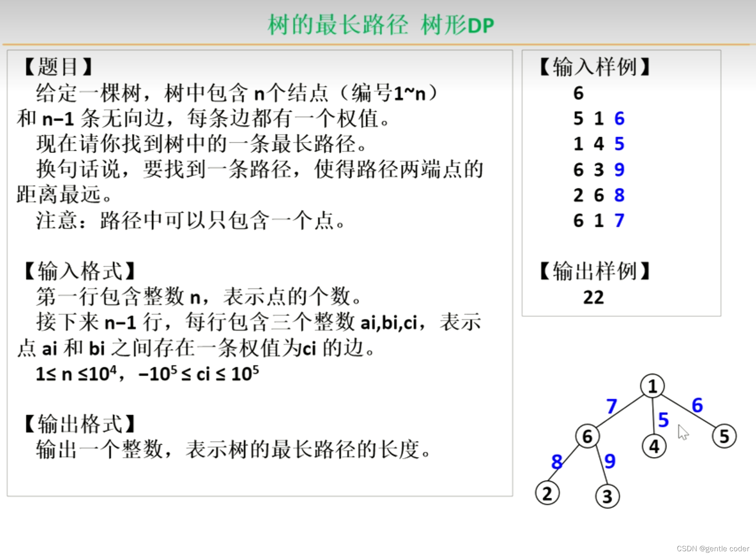Viewport: 756px width, 557px height.
Task: Click sample input row 2 6 8
Action: click(599, 195)
